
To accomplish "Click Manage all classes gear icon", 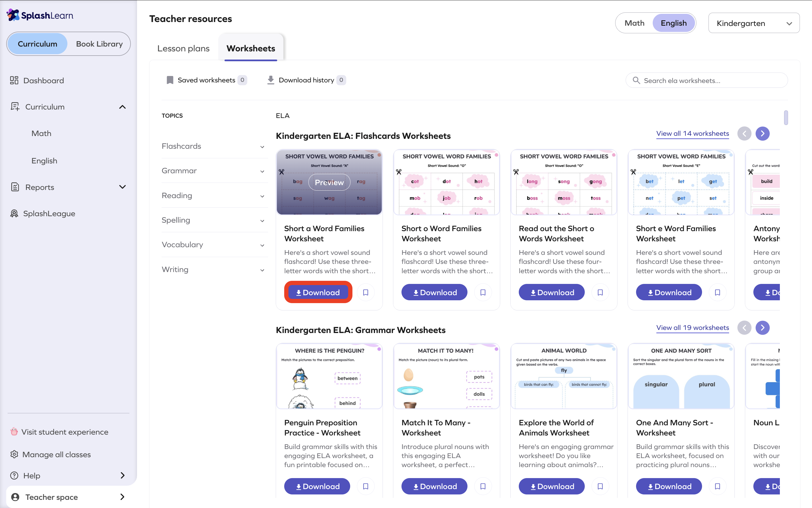I will click(14, 454).
